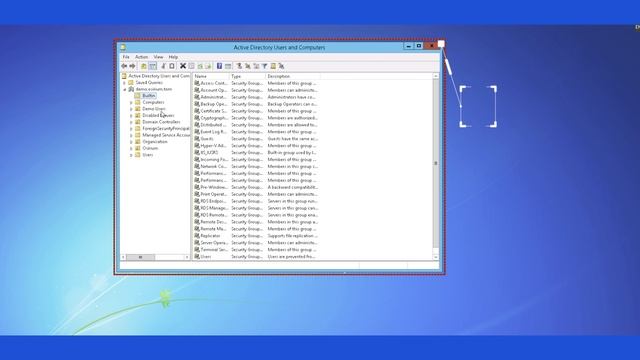Expand the Users container in the tree

coord(131,155)
